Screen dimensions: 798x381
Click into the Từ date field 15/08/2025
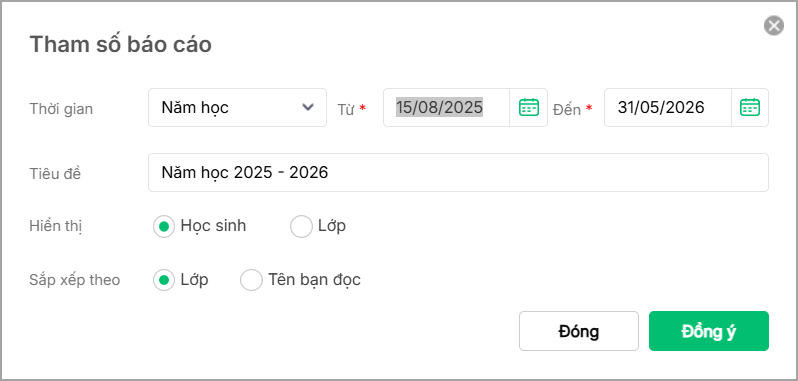click(x=446, y=107)
